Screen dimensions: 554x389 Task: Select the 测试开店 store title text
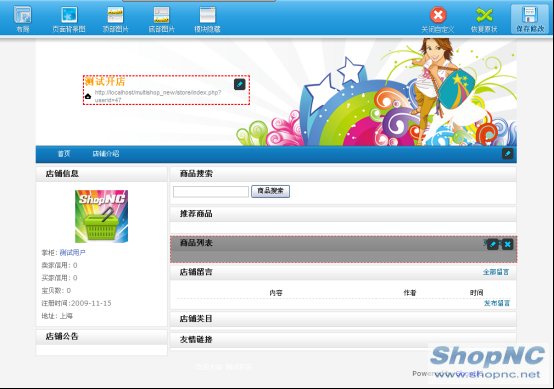105,82
